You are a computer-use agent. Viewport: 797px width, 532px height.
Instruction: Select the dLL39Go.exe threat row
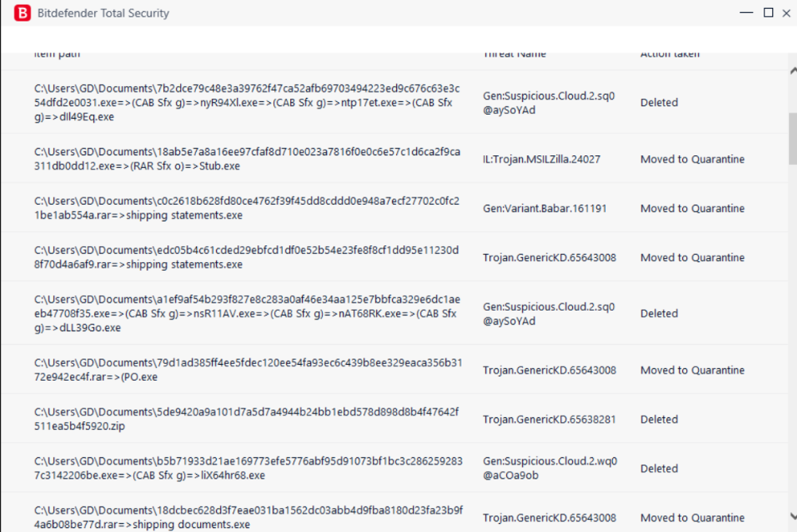tap(395, 313)
